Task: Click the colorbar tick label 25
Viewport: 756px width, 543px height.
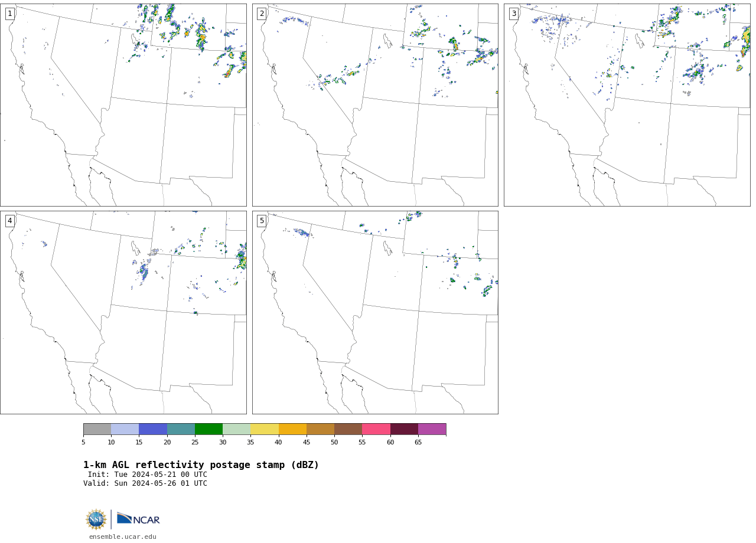Action: click(195, 442)
